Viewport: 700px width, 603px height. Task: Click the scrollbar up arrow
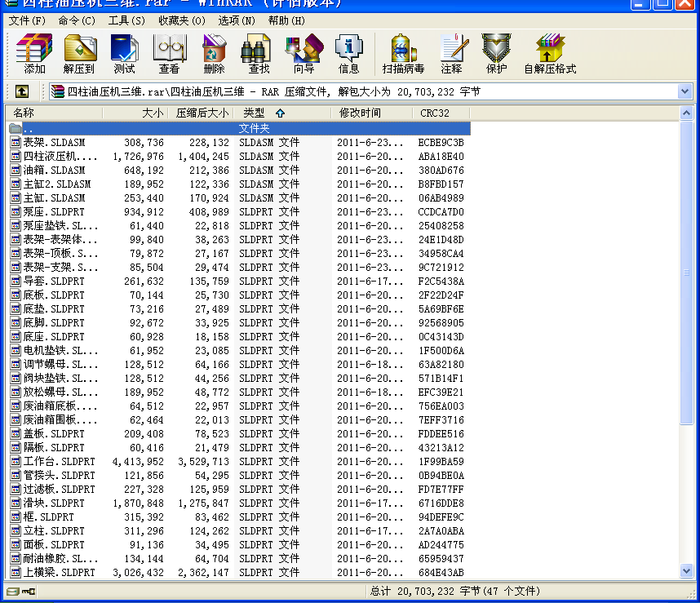tap(686, 113)
